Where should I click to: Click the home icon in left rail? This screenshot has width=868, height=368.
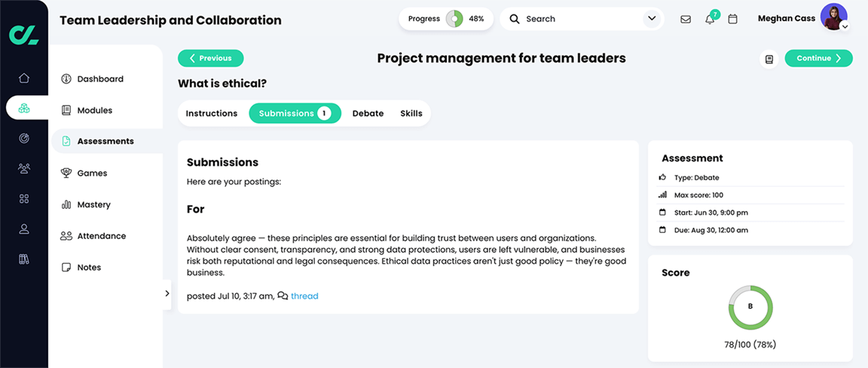point(24,78)
